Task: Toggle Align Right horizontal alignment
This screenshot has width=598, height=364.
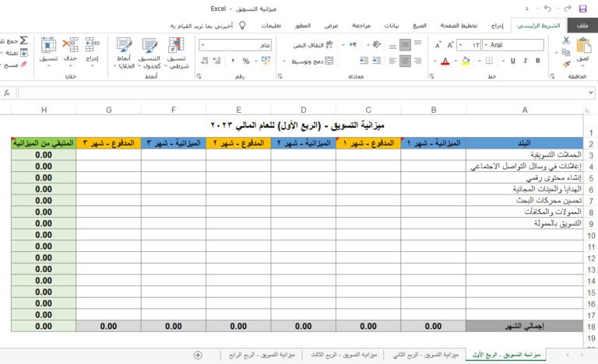Action: pyautogui.click(x=418, y=61)
